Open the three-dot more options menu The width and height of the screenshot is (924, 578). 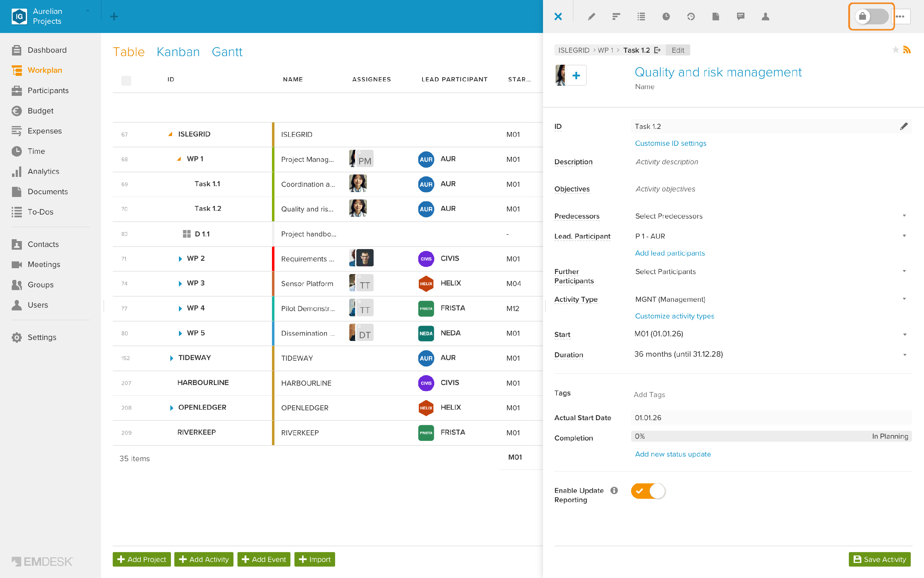[x=900, y=16]
